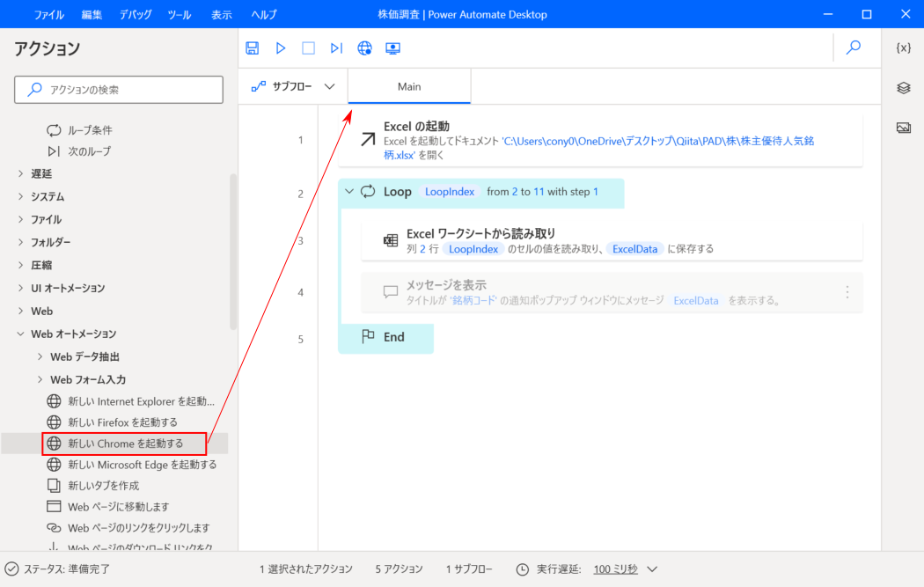
Task: Save the flow with the floppy disk icon
Action: (x=253, y=48)
